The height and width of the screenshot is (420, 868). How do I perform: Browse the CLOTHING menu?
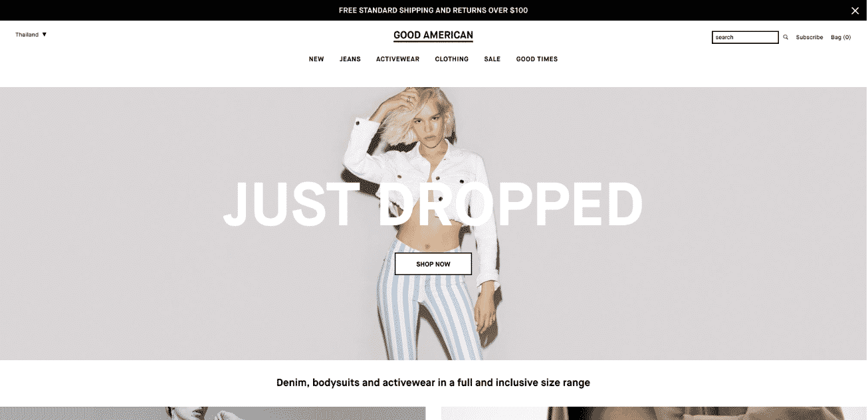click(452, 59)
